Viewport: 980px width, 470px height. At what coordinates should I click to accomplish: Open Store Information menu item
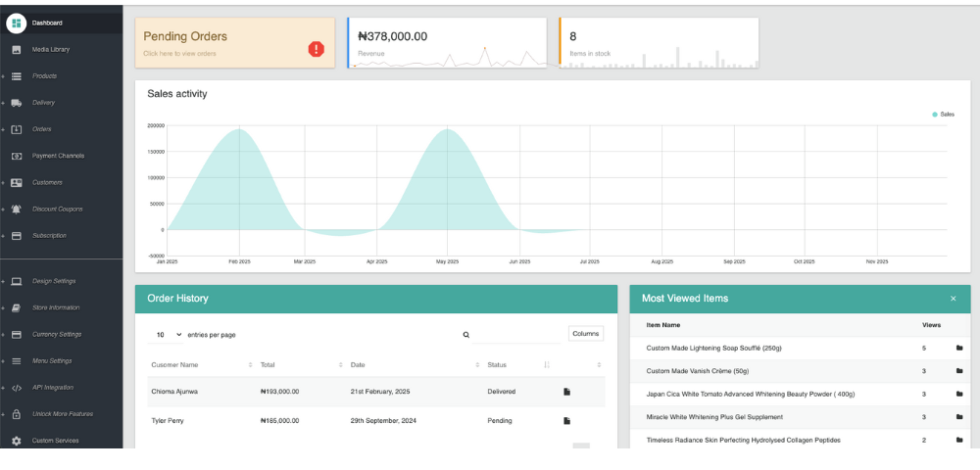coord(56,307)
